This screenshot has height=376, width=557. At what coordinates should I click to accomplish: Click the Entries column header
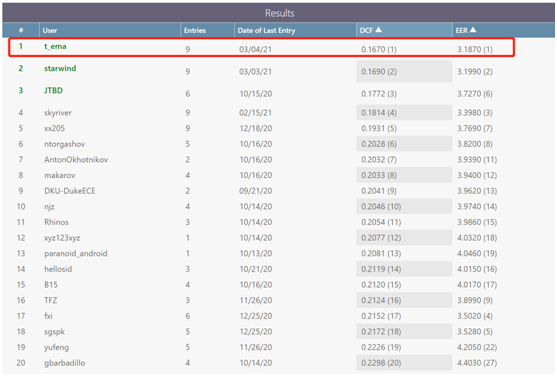[x=195, y=31]
